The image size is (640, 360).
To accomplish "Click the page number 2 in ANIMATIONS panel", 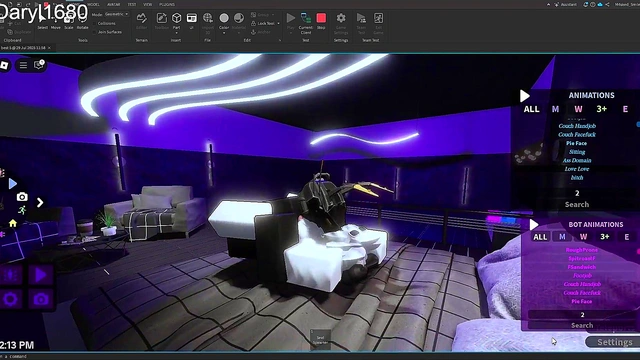I will click(577, 193).
